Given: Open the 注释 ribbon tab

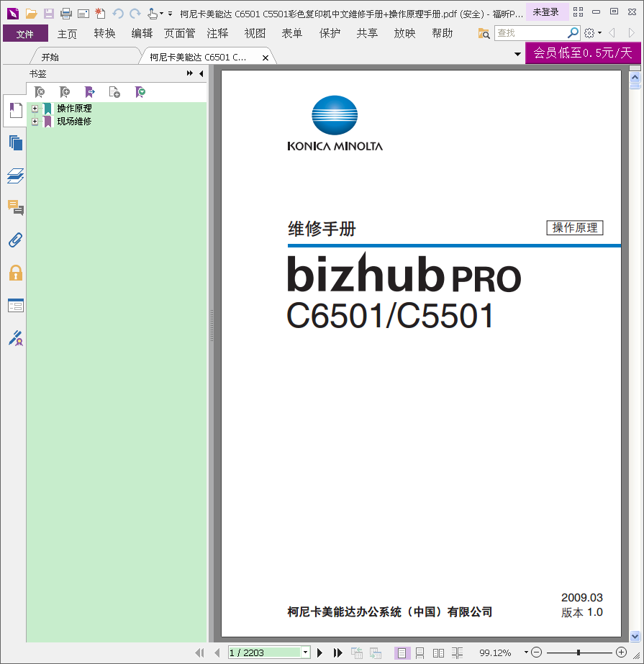Looking at the screenshot, I should point(217,34).
